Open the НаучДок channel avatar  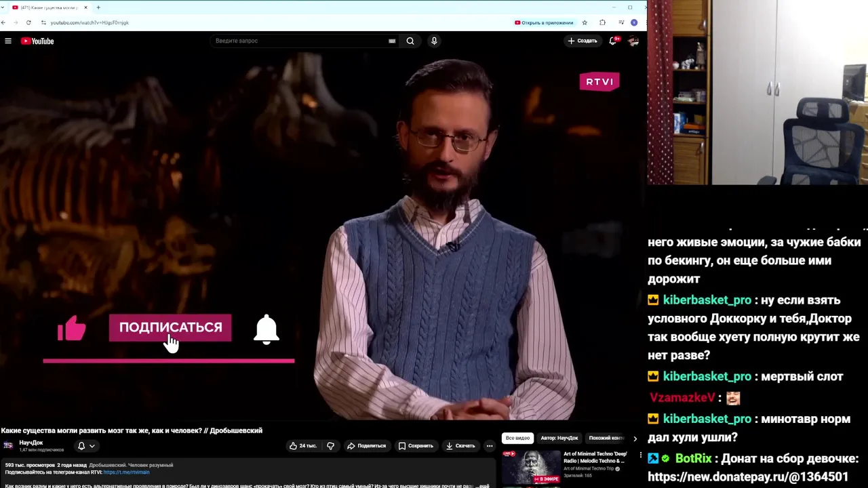(x=8, y=445)
